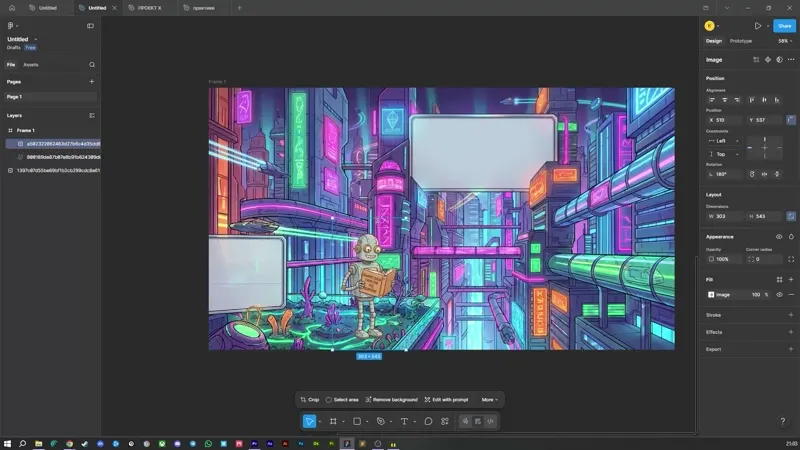800x450 pixels.
Task: Toggle layer visibility eye in Appearance
Action: [779, 237]
